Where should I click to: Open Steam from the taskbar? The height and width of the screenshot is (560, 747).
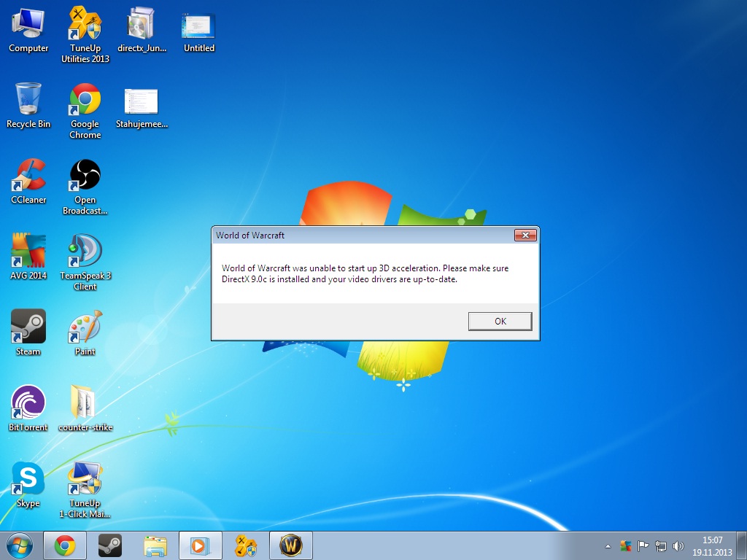pyautogui.click(x=110, y=545)
